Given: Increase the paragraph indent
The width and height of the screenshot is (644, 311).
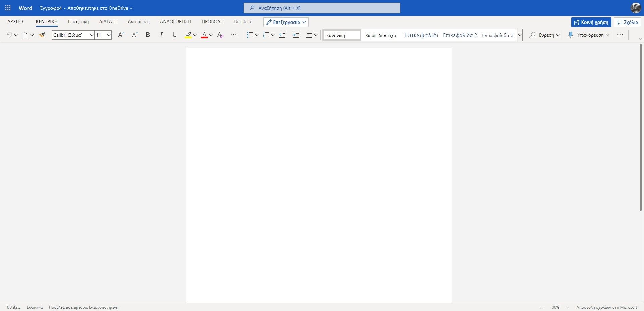Looking at the screenshot, I should (296, 35).
